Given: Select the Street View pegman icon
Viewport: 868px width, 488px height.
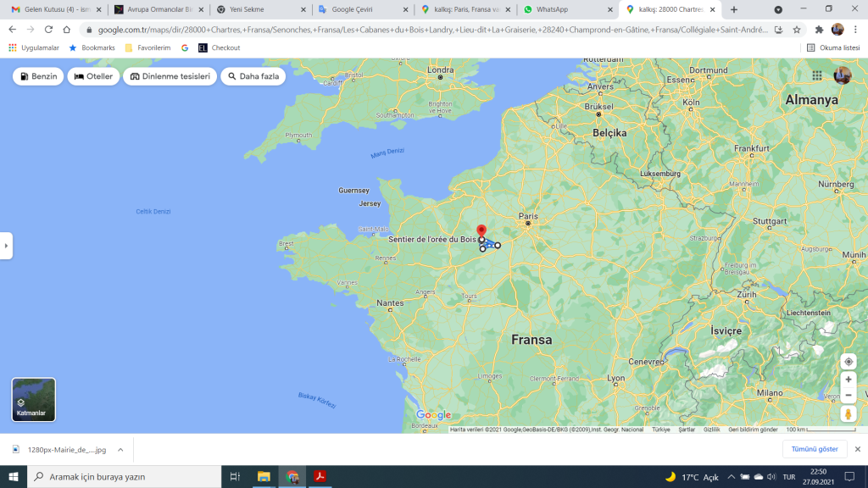Looking at the screenshot, I should pyautogui.click(x=849, y=414).
